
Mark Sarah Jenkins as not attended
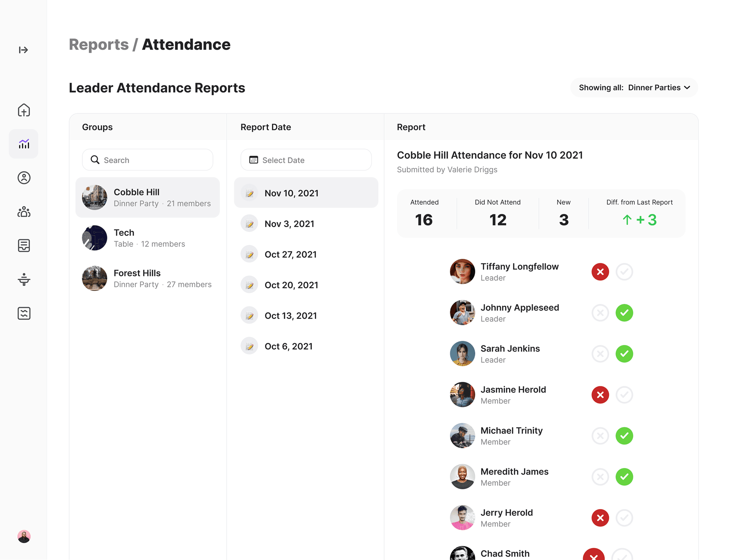tap(600, 354)
